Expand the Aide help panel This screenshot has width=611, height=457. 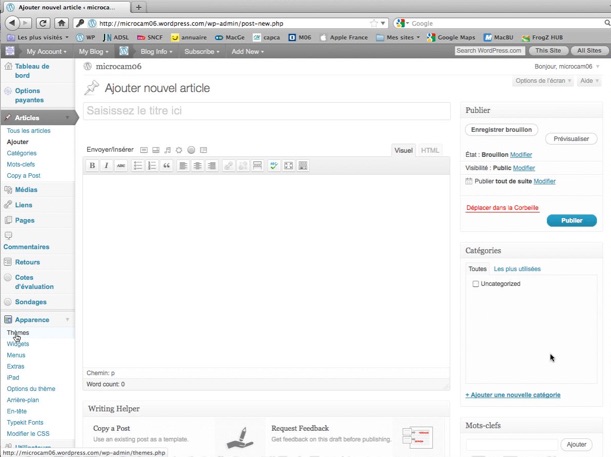coord(589,81)
